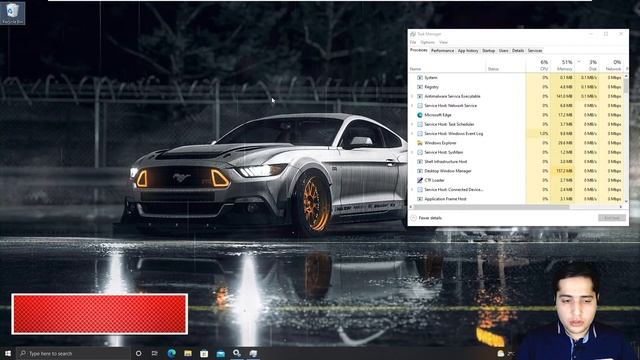Viewport: 640px width, 360px height.
Task: Select the Application Frame Host icon
Action: (420, 199)
